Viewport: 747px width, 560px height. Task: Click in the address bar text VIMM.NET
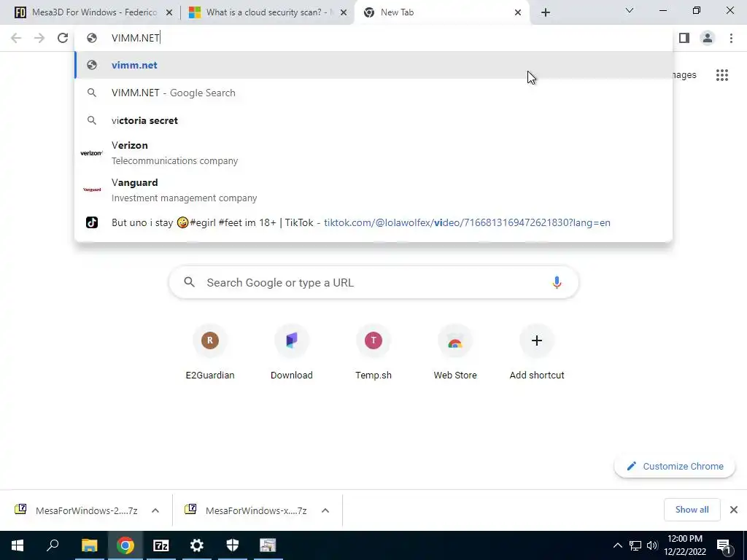click(x=135, y=38)
